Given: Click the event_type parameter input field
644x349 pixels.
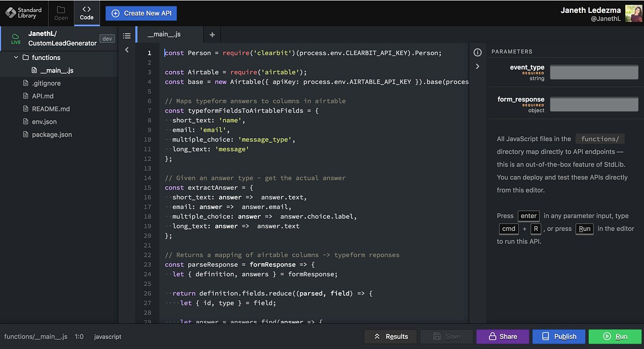Looking at the screenshot, I should pyautogui.click(x=594, y=72).
